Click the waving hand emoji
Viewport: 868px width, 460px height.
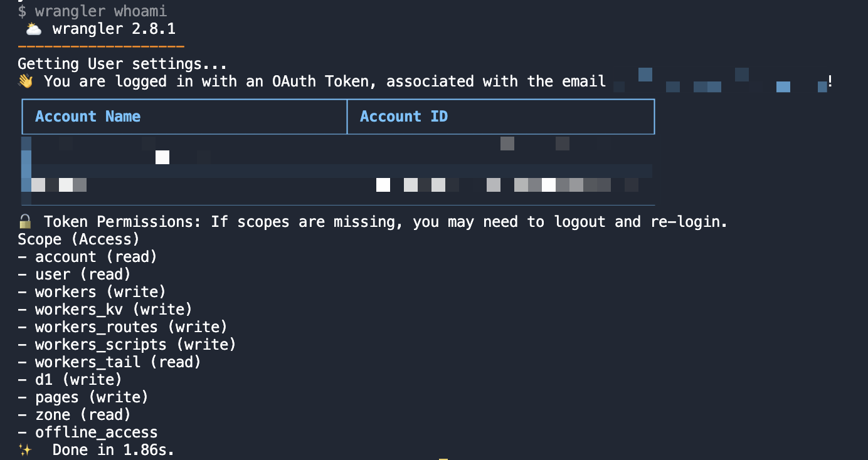point(25,81)
